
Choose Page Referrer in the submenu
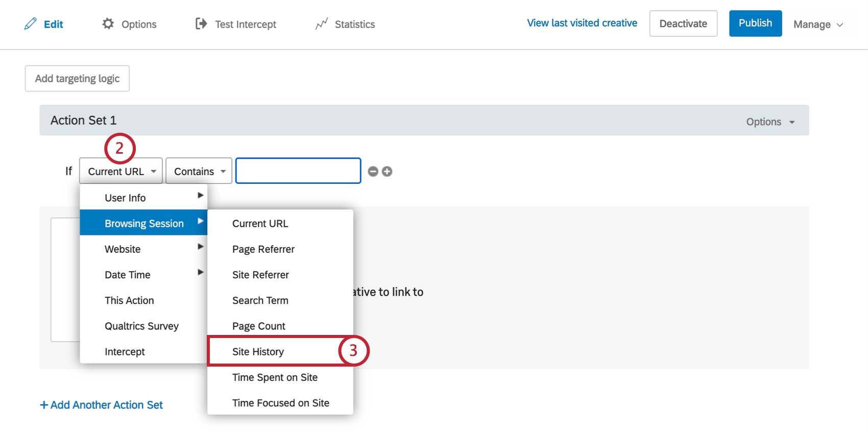pos(263,249)
